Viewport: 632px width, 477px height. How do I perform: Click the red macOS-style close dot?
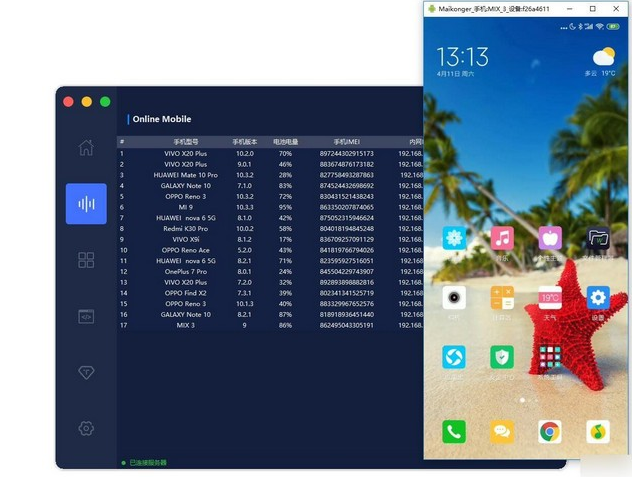tap(69, 102)
